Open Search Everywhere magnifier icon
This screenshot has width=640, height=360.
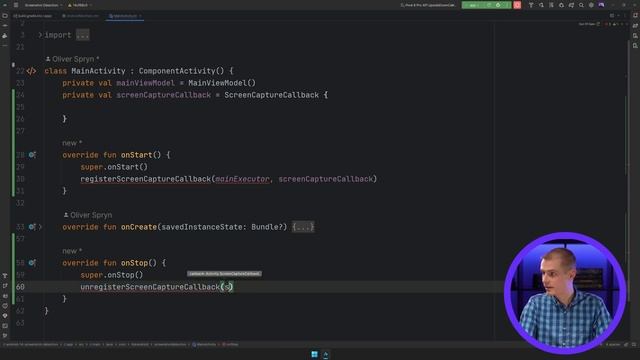(x=581, y=5)
